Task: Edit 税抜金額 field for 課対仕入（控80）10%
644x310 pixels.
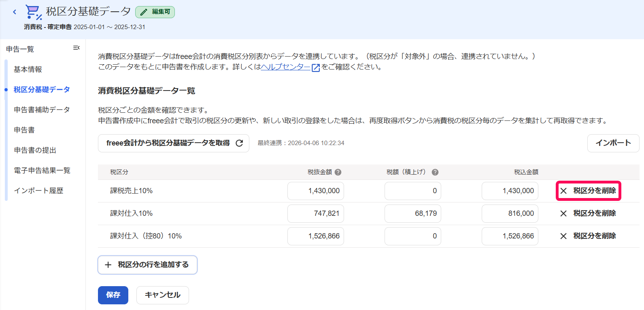Action: 316,236
